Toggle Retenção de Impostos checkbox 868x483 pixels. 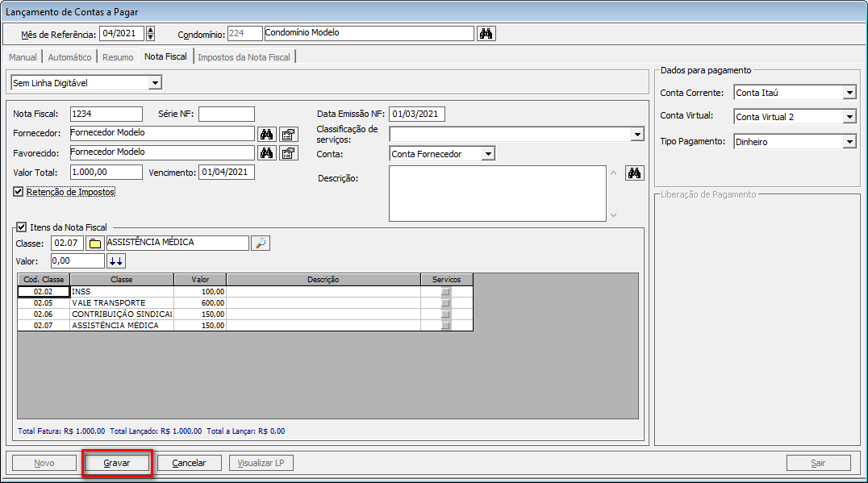click(x=19, y=192)
